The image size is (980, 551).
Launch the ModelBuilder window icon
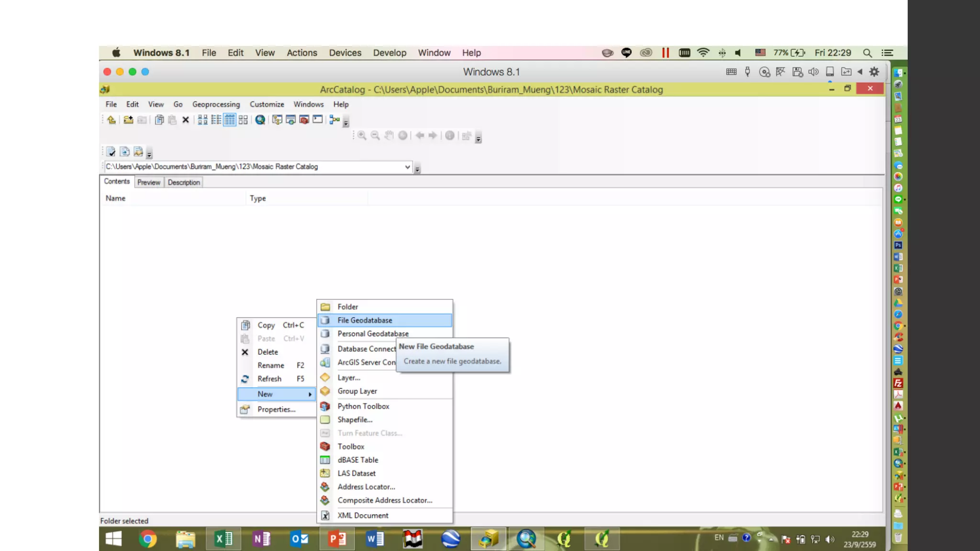pos(334,120)
